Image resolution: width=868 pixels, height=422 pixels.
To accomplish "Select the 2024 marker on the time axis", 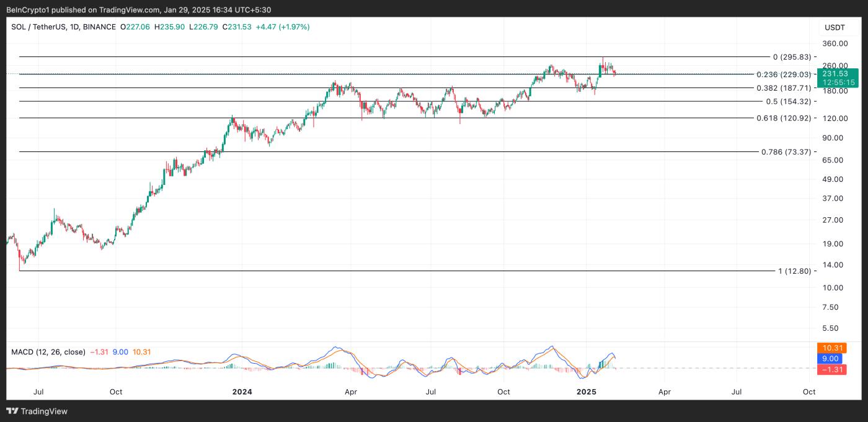I will (242, 392).
